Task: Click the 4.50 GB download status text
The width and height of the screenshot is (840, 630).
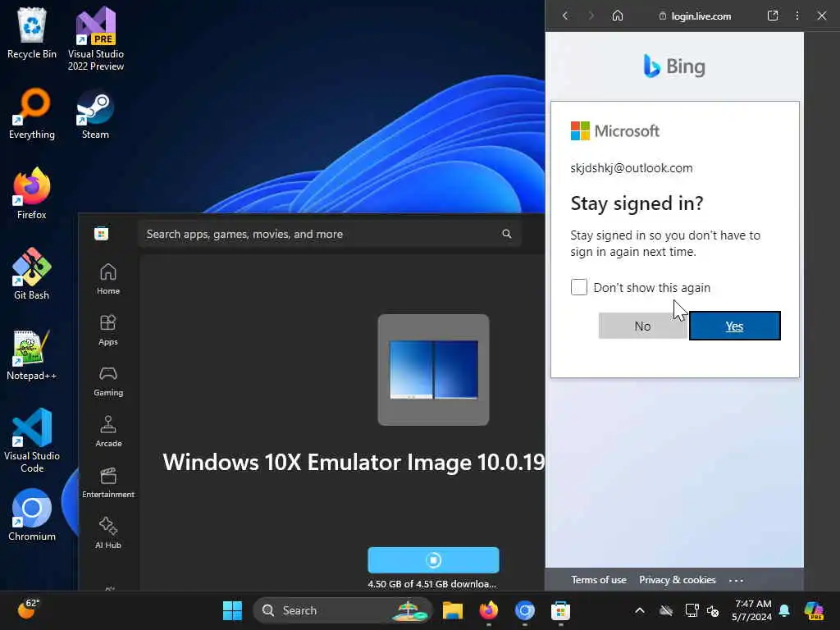Action: [x=432, y=584]
